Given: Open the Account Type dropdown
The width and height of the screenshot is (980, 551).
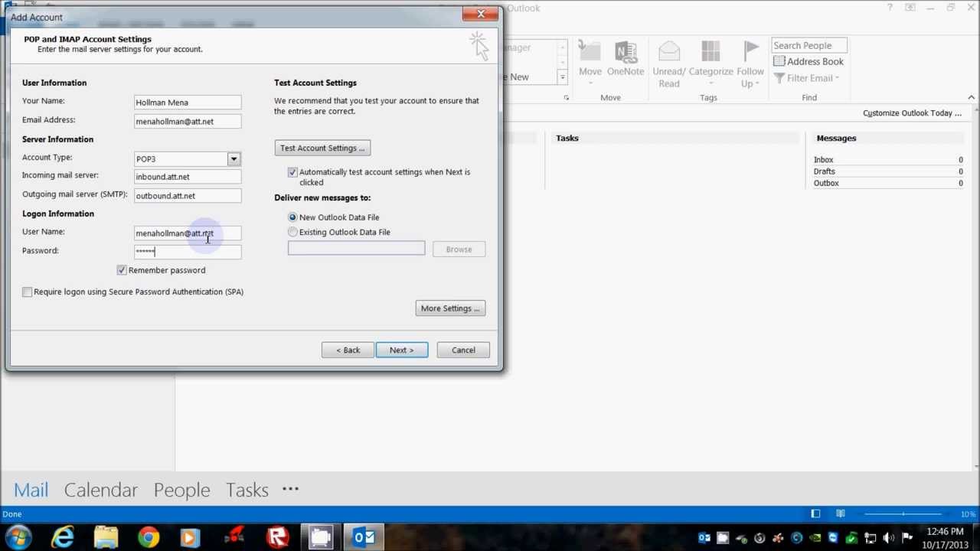Looking at the screenshot, I should [x=234, y=159].
